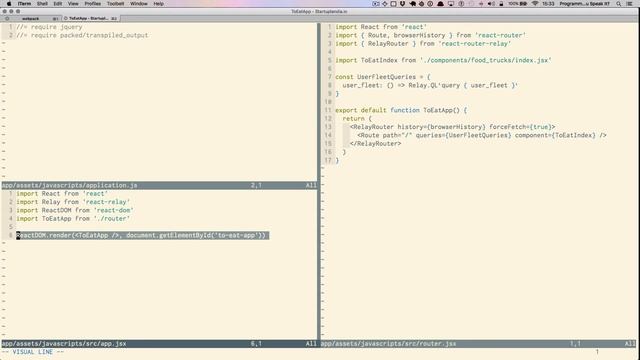This screenshot has height=360, width=640.
Task: Click line 'const UserFleetQueries = {'
Action: (383, 77)
